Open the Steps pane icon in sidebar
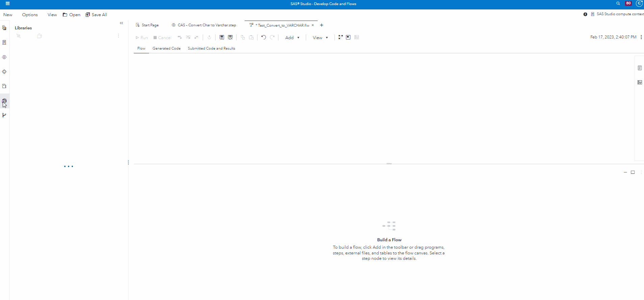 click(4, 57)
